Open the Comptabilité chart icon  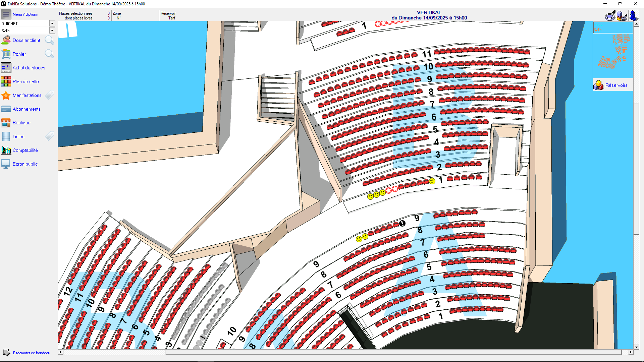click(6, 150)
